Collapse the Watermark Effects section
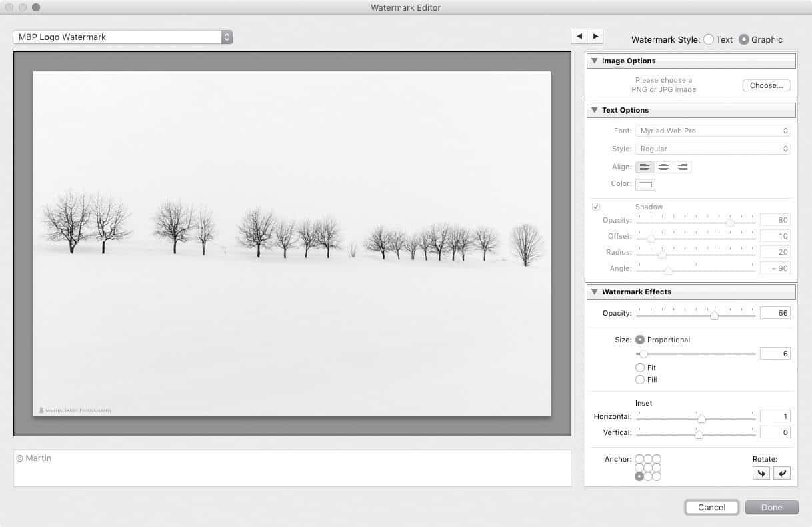Image resolution: width=812 pixels, height=527 pixels. pos(595,292)
